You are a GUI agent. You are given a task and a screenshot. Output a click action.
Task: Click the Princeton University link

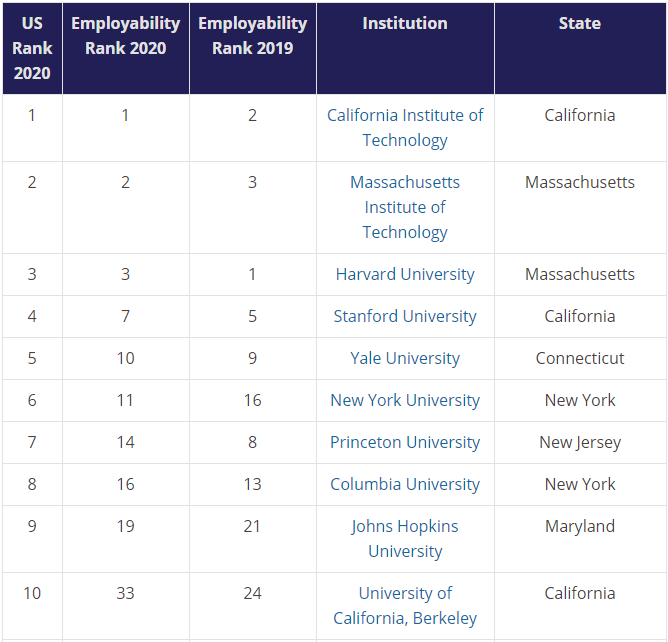point(405,442)
